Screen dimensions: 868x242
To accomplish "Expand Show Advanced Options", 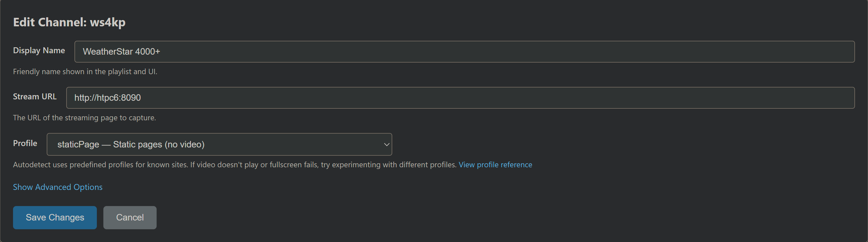I will click(57, 187).
